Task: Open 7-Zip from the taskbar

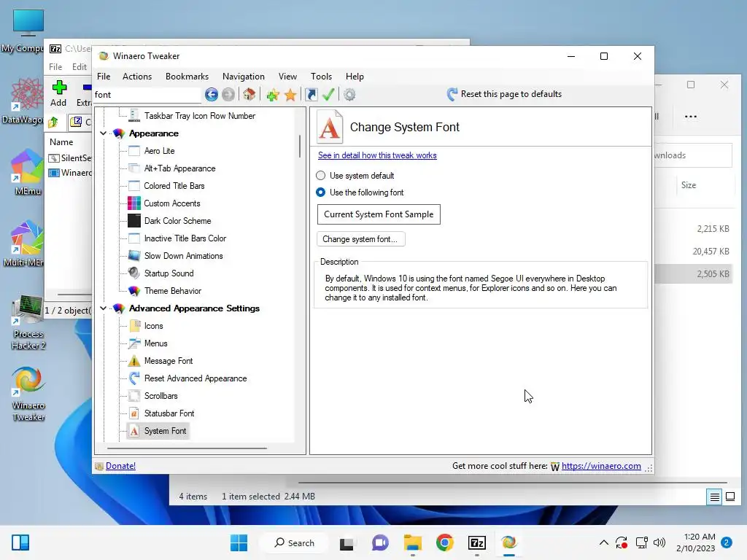Action: 477,542
